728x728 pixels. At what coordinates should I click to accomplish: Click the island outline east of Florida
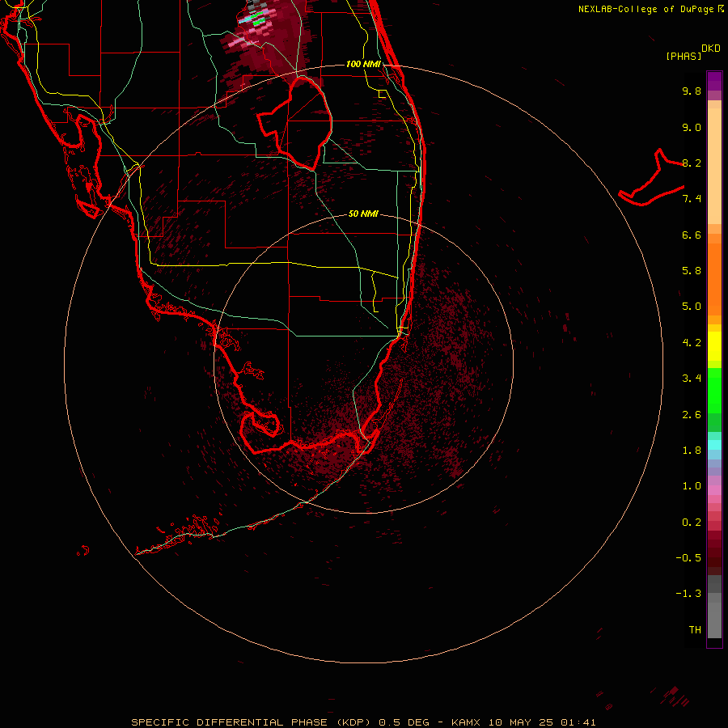[650, 179]
